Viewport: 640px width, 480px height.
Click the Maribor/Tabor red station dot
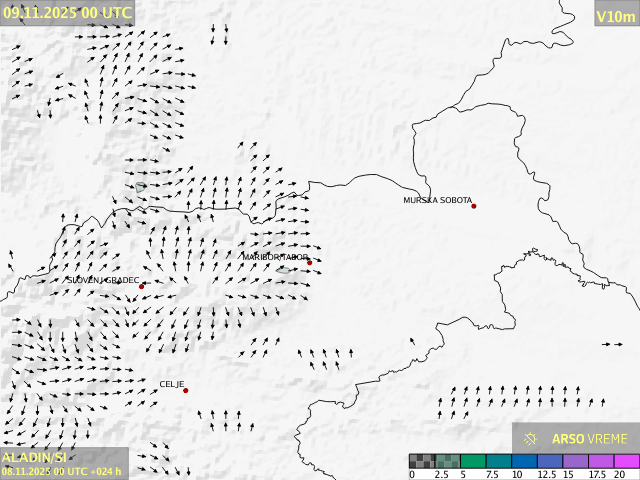pyautogui.click(x=310, y=263)
